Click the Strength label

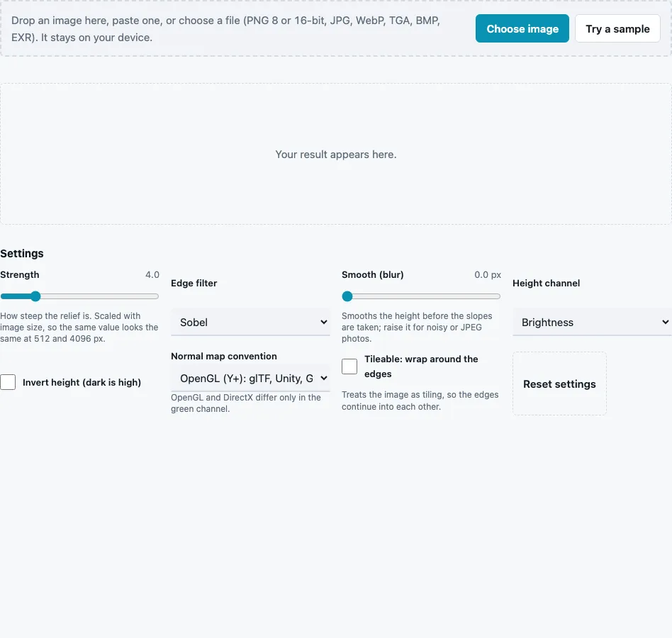(20, 274)
